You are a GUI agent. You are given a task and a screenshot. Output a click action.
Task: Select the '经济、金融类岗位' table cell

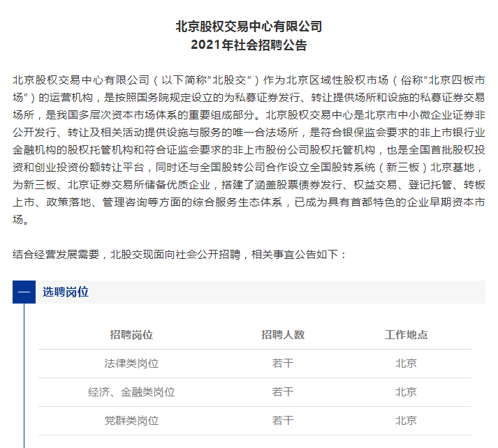coord(131,392)
